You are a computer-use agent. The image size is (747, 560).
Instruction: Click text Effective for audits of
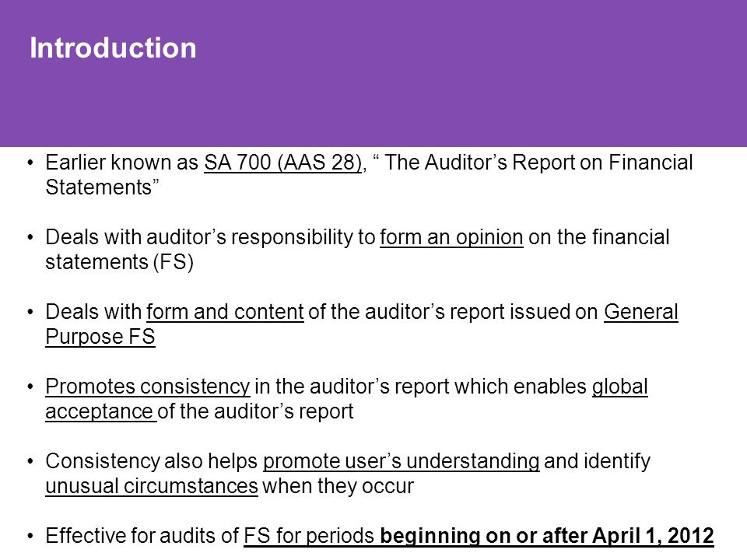click(142, 536)
